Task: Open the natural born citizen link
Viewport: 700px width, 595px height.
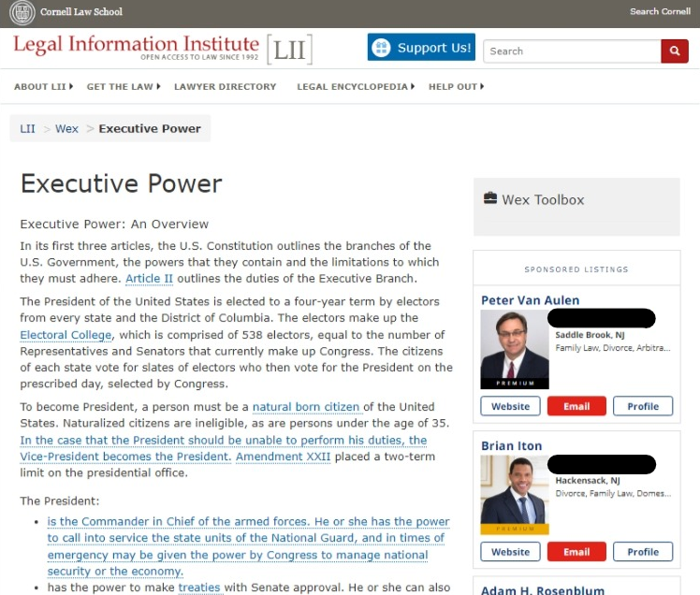Action: (x=306, y=407)
